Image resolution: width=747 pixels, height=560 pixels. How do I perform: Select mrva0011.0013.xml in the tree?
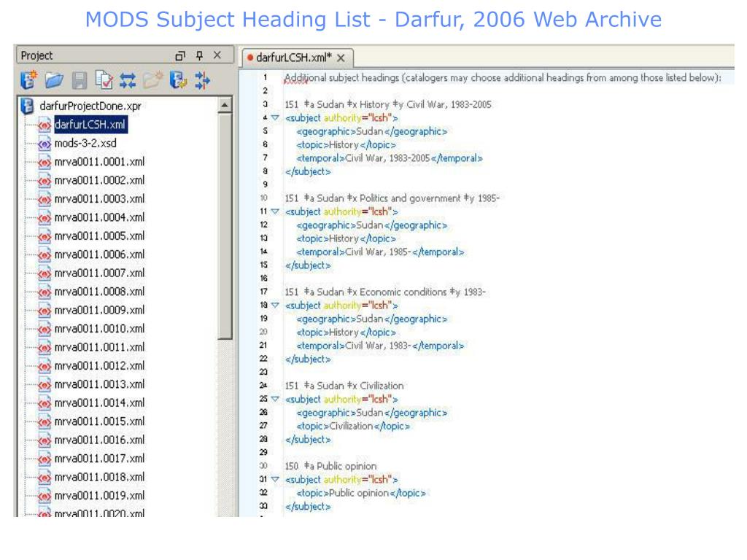pyautogui.click(x=99, y=384)
